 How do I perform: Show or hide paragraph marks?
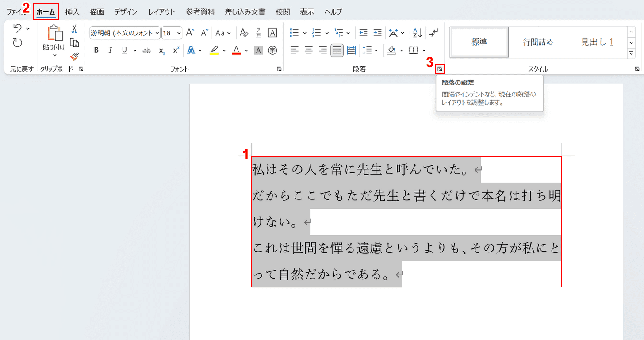coord(434,33)
